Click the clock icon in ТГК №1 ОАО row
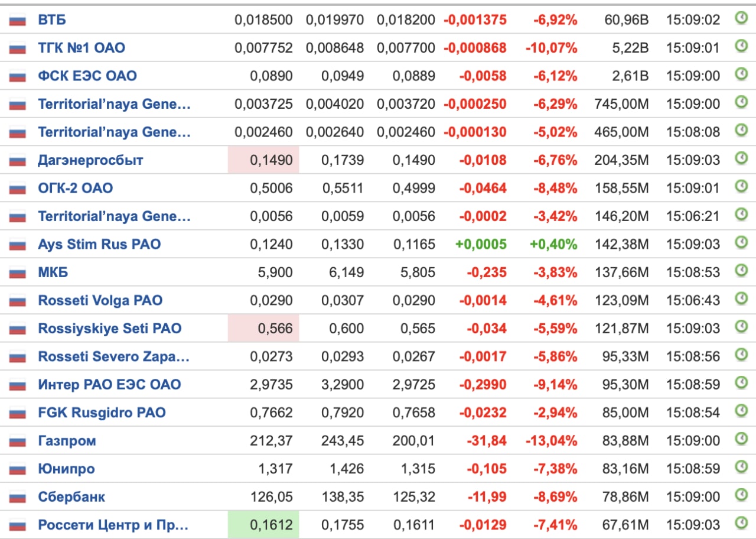Viewport: 756px width, 539px height. (741, 46)
